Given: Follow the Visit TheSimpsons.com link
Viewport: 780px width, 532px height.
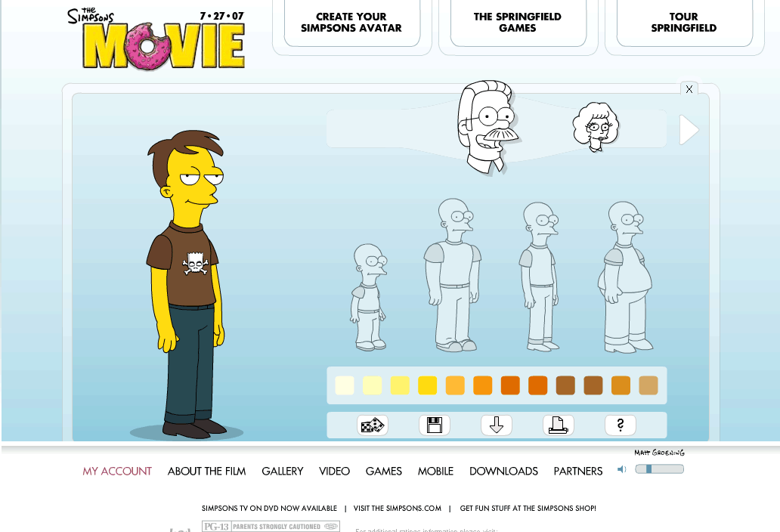Looking at the screenshot, I should click(398, 509).
